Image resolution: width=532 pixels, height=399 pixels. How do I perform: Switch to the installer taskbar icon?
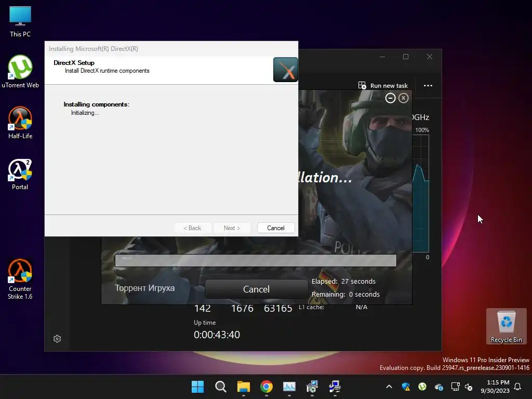tap(312, 387)
